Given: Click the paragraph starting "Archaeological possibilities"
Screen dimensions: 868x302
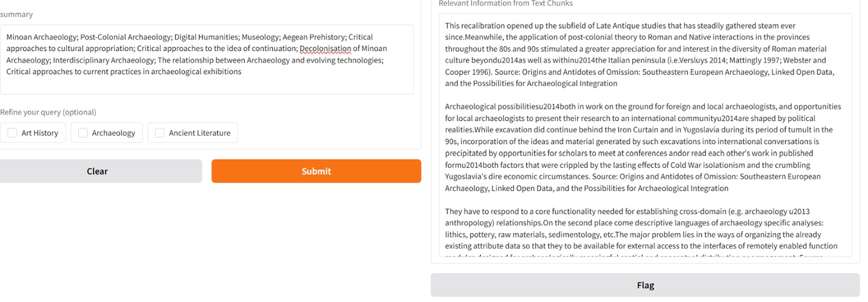Looking at the screenshot, I should 640,147.
